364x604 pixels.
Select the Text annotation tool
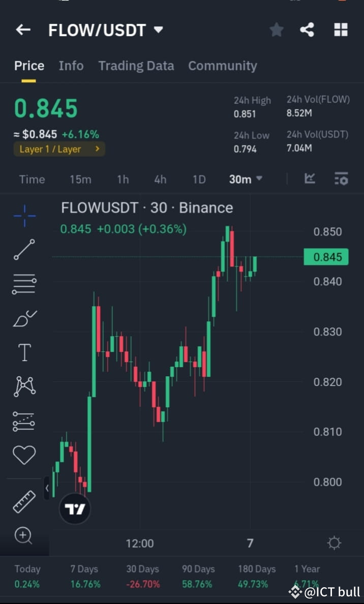tap(24, 352)
